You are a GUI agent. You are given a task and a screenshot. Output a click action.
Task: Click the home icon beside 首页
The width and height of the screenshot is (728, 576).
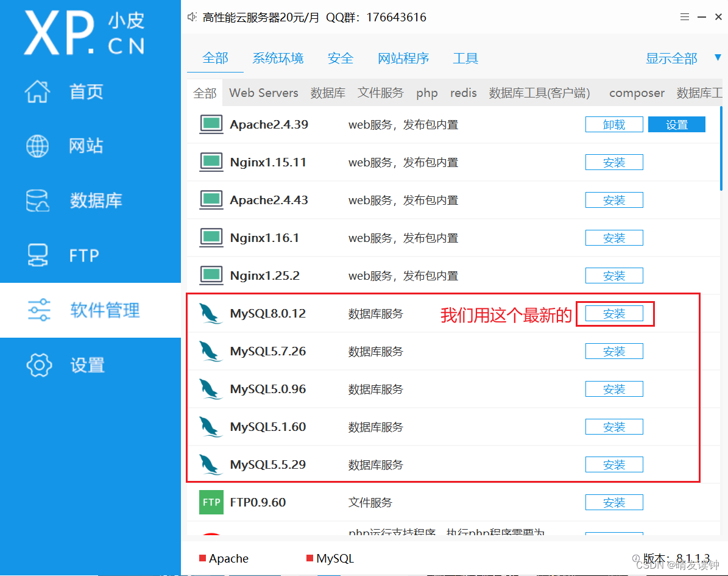point(37,91)
